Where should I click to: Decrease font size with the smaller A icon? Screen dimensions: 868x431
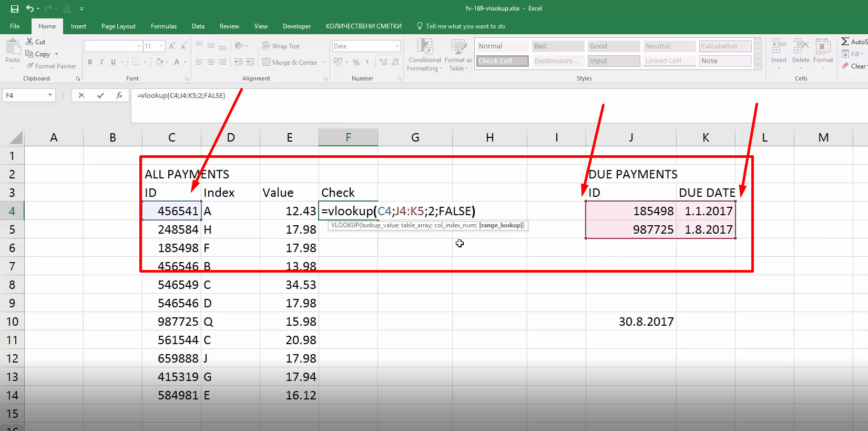pyautogui.click(x=183, y=46)
